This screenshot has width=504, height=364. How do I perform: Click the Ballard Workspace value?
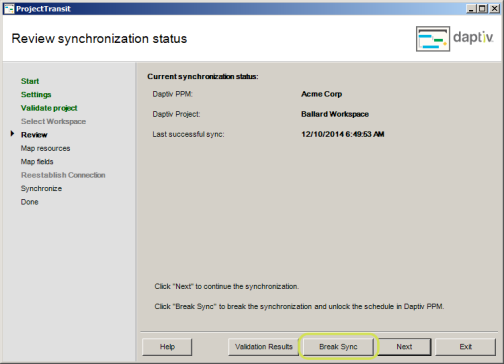335,114
